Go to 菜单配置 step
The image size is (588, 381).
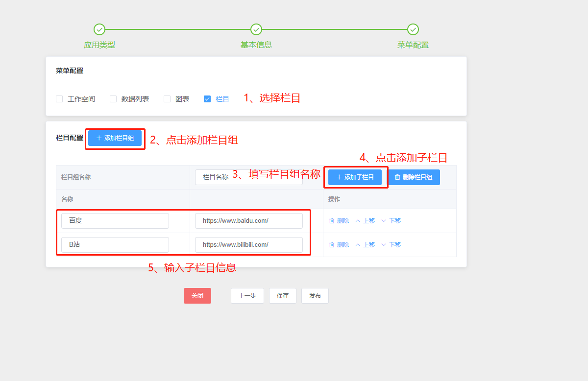click(413, 29)
